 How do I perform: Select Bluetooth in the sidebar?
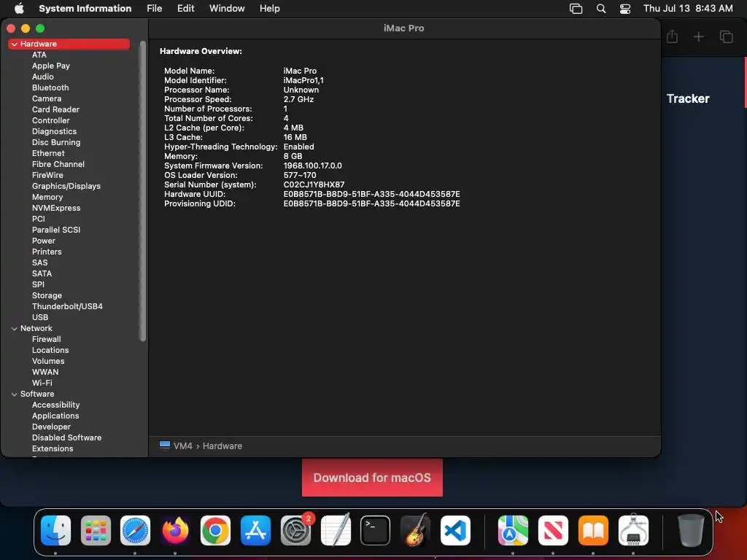point(50,87)
